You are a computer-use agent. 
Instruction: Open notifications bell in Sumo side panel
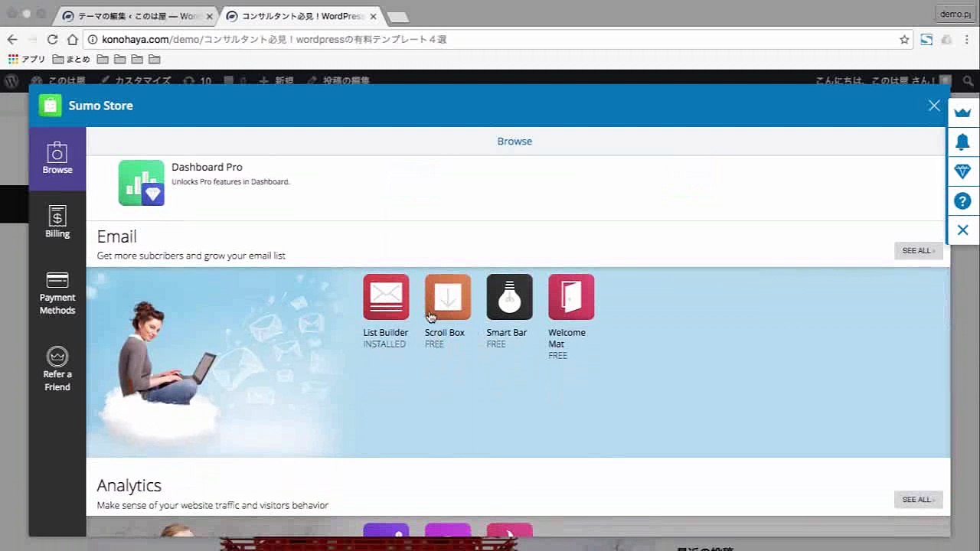click(x=962, y=142)
